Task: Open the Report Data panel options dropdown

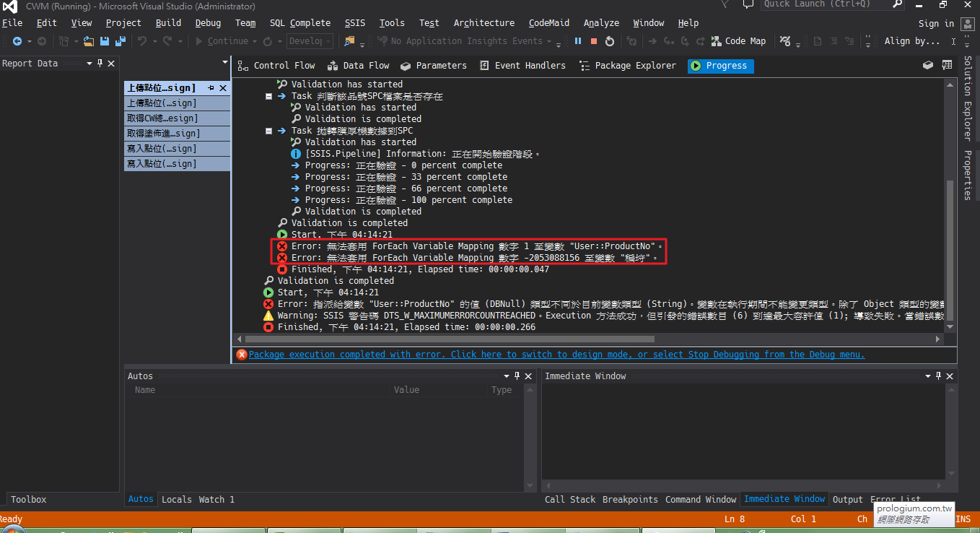Action: coord(89,64)
